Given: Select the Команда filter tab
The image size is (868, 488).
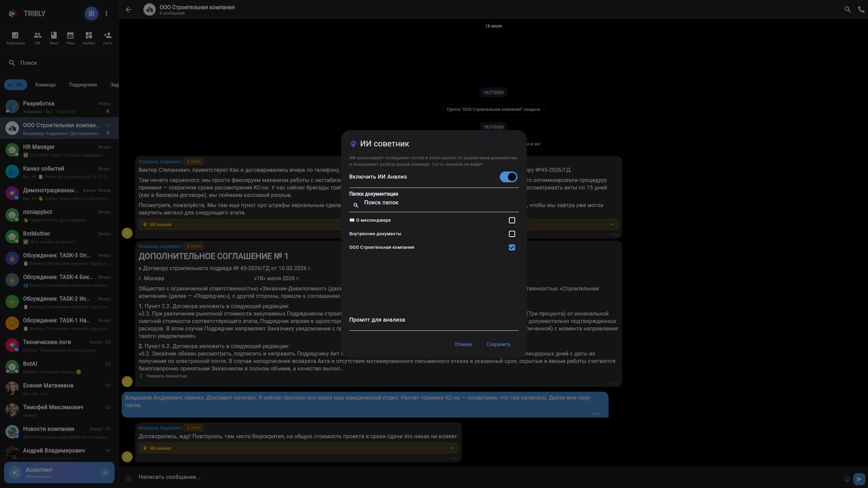Looking at the screenshot, I should [45, 85].
